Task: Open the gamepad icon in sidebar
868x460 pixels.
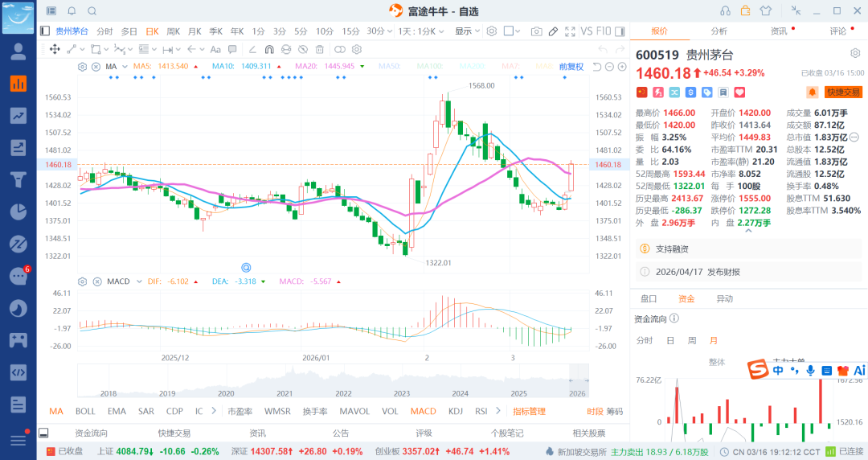Action: coord(18,339)
